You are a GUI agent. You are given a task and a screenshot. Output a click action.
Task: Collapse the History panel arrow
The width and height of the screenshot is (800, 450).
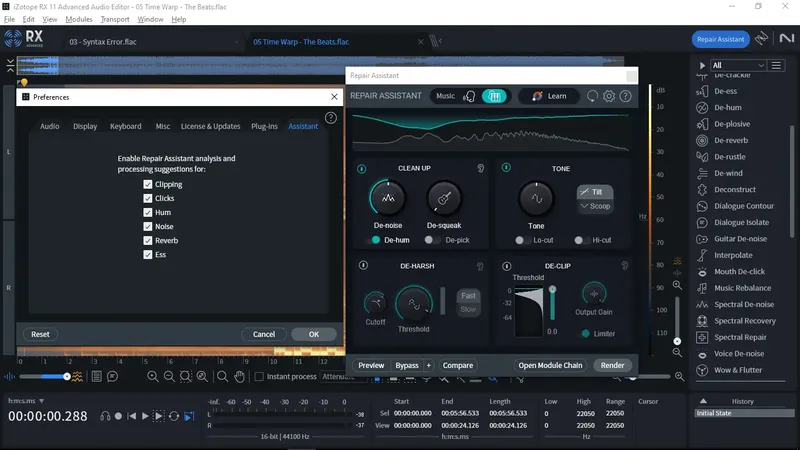[x=703, y=401]
